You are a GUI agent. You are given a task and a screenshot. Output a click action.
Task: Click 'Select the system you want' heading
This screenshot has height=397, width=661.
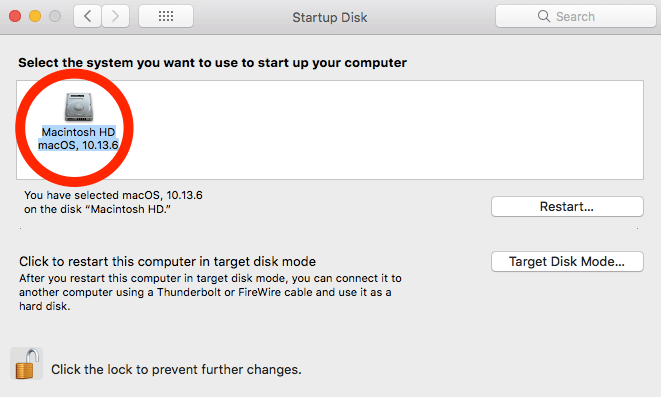(212, 63)
